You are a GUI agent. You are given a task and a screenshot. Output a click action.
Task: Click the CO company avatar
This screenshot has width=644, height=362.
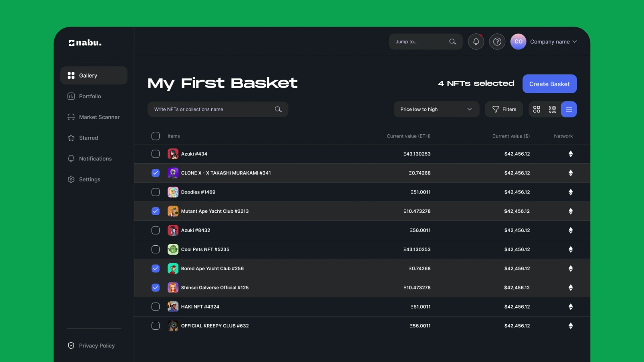[x=518, y=41]
